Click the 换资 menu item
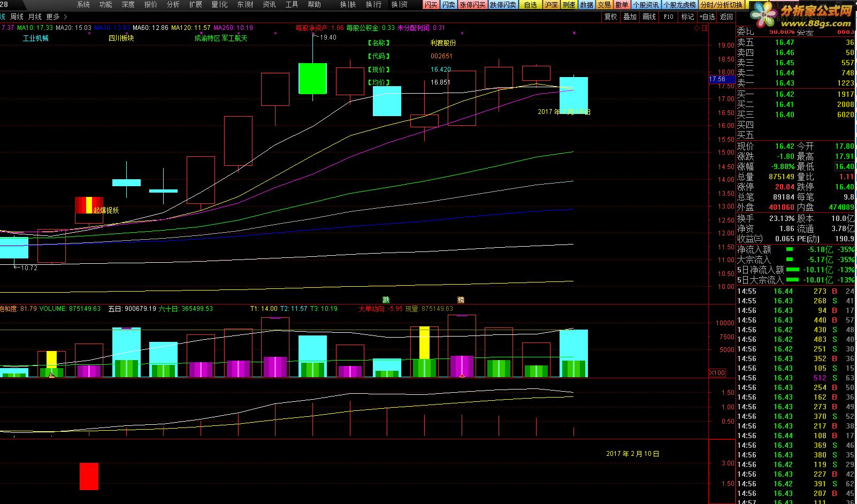The height and width of the screenshot is (504, 857). [x=400, y=4]
